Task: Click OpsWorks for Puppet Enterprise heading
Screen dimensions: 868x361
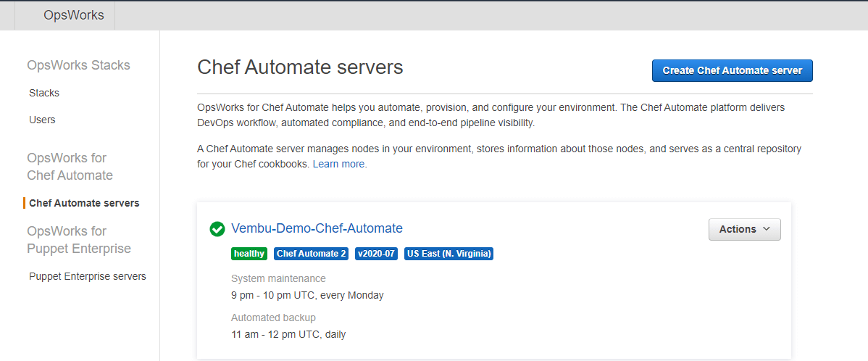Action: point(79,240)
